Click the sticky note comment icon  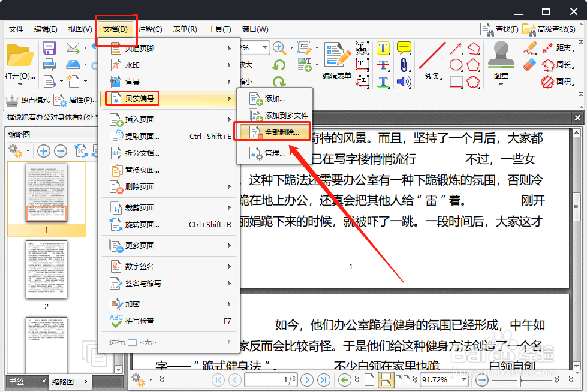click(403, 46)
